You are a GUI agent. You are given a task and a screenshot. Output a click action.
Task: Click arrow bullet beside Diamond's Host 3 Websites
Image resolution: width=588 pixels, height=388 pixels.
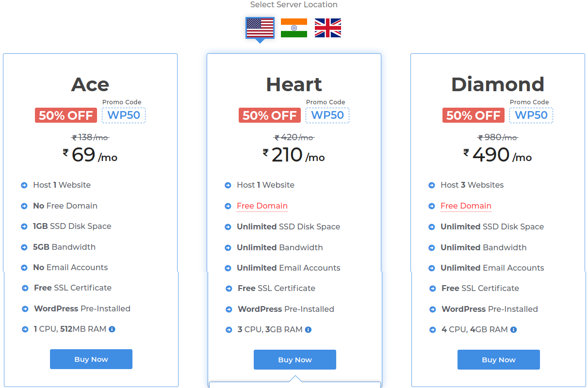click(x=432, y=185)
